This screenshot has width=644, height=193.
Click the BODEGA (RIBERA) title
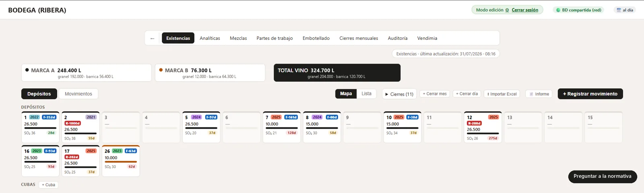click(37, 10)
